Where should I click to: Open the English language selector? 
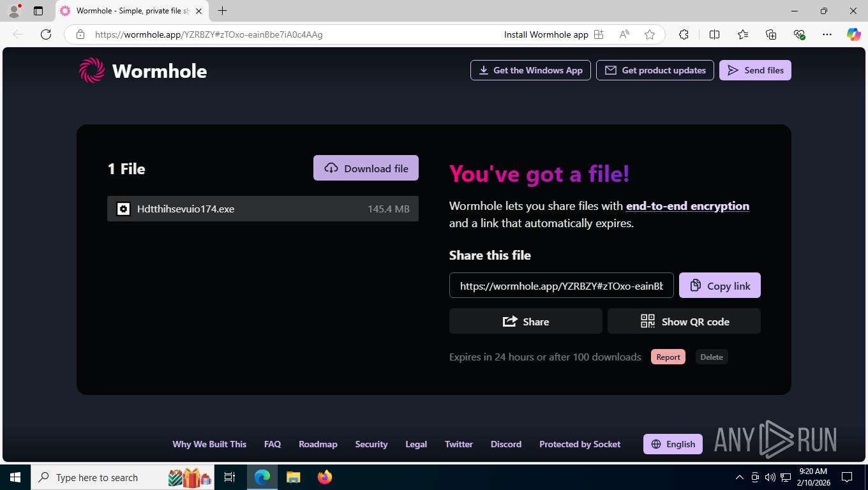[673, 444]
